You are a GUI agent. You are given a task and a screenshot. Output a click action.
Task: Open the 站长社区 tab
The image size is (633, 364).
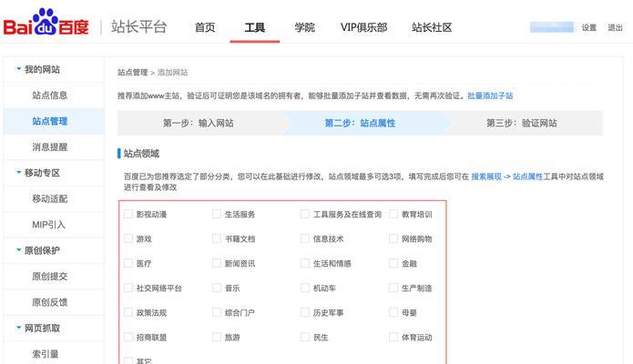[432, 27]
